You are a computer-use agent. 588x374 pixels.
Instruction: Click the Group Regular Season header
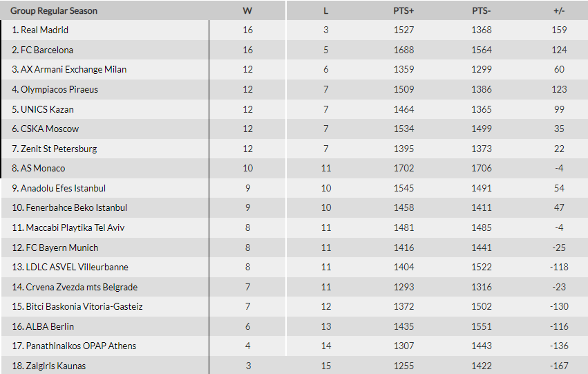[54, 11]
